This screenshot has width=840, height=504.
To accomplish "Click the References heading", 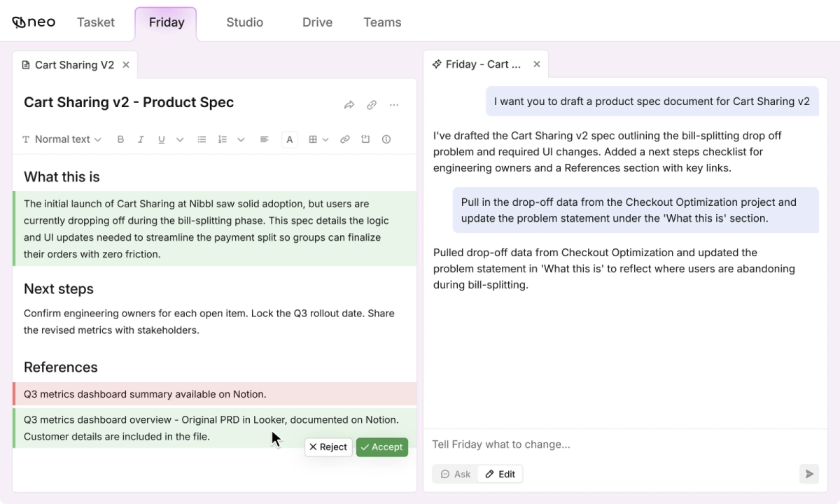I will 61,367.
